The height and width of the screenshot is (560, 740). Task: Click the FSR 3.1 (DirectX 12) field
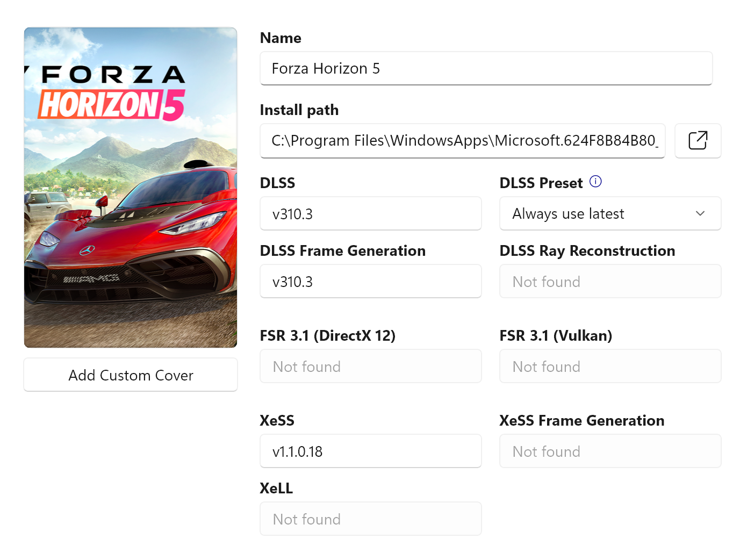(x=370, y=367)
